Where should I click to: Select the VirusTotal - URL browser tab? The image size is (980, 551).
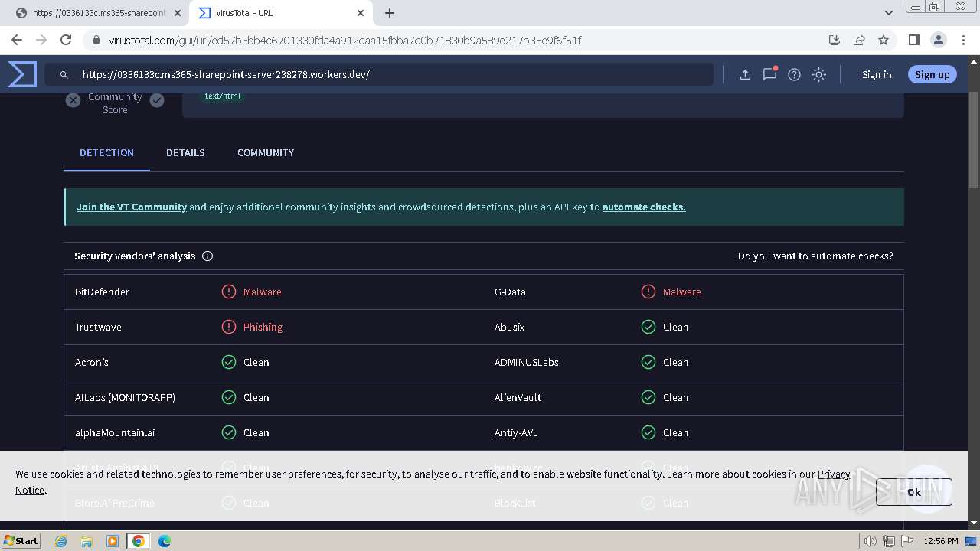point(281,13)
